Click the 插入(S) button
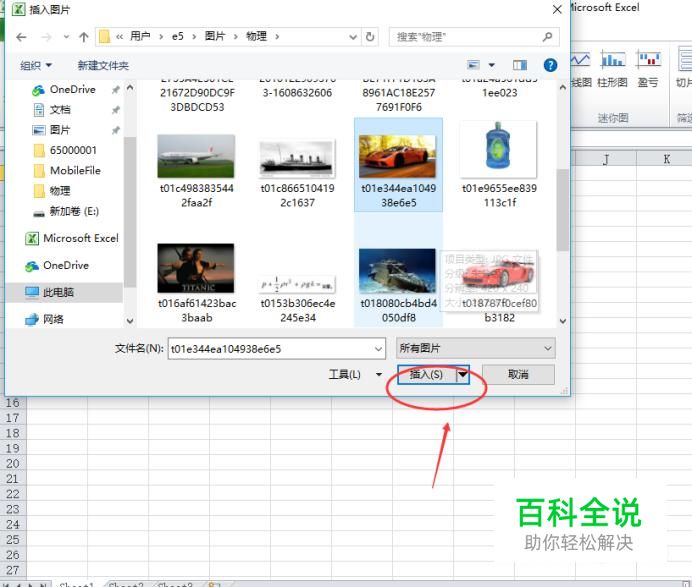692x587 pixels. (426, 375)
